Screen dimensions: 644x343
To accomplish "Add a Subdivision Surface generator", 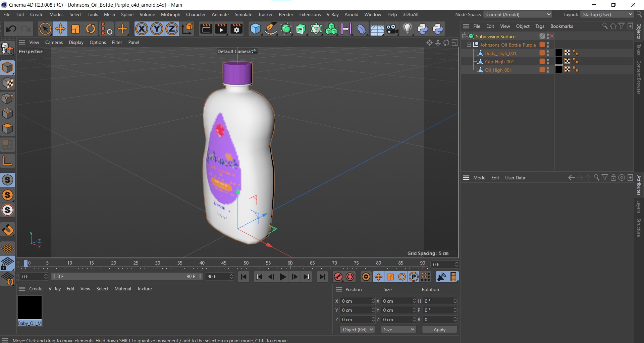I will [286, 29].
